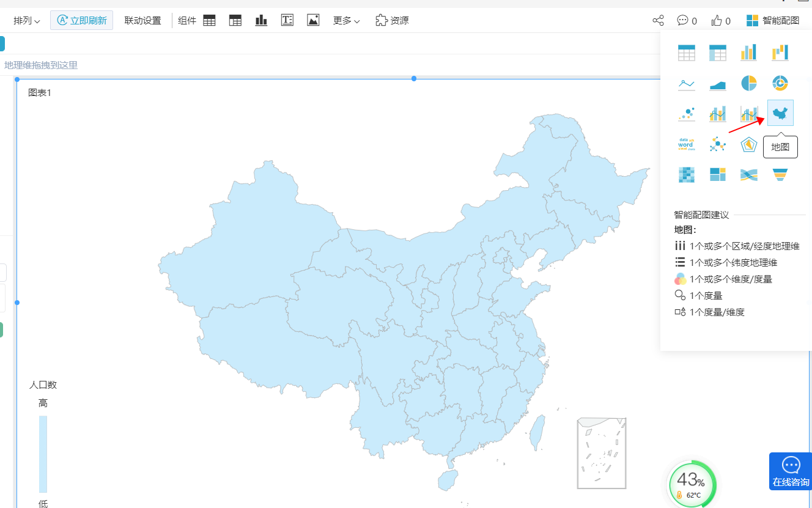Viewport: 812px width, 508px height.
Task: Click 立即刷新 refresh button
Action: [81, 20]
